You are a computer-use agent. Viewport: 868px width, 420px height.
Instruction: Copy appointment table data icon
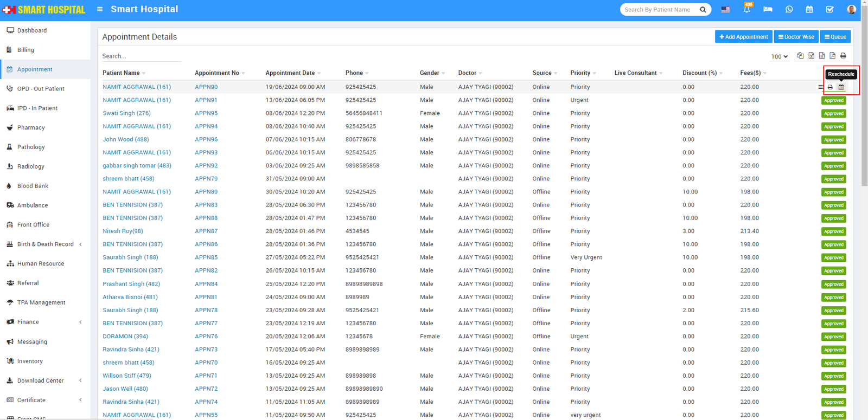pos(800,56)
